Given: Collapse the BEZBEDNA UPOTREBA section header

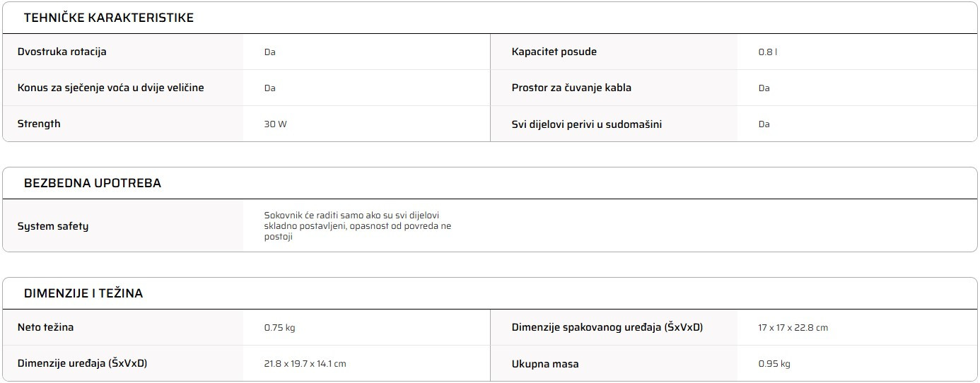Looking at the screenshot, I should coord(93,183).
